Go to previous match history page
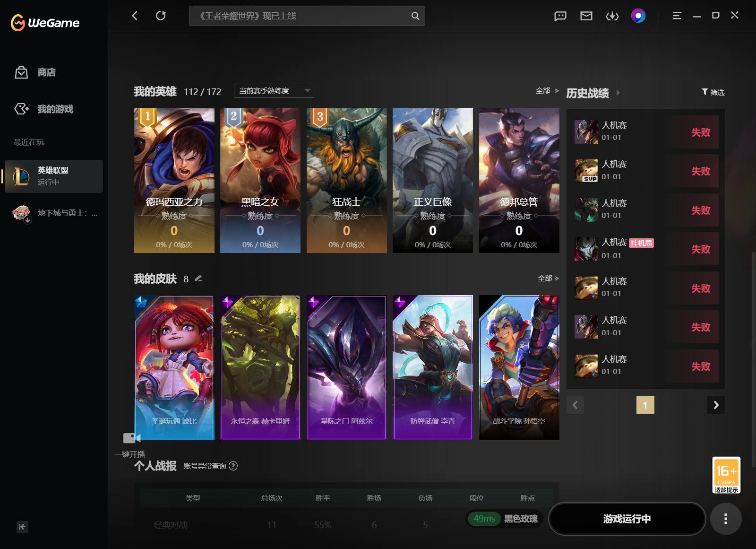Image resolution: width=756 pixels, height=549 pixels. 575,405
